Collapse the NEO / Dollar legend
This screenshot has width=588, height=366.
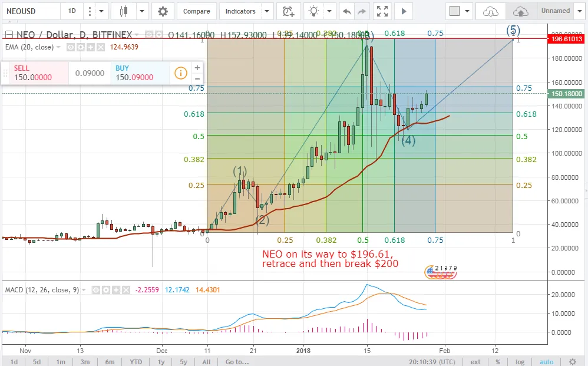(x=9, y=35)
